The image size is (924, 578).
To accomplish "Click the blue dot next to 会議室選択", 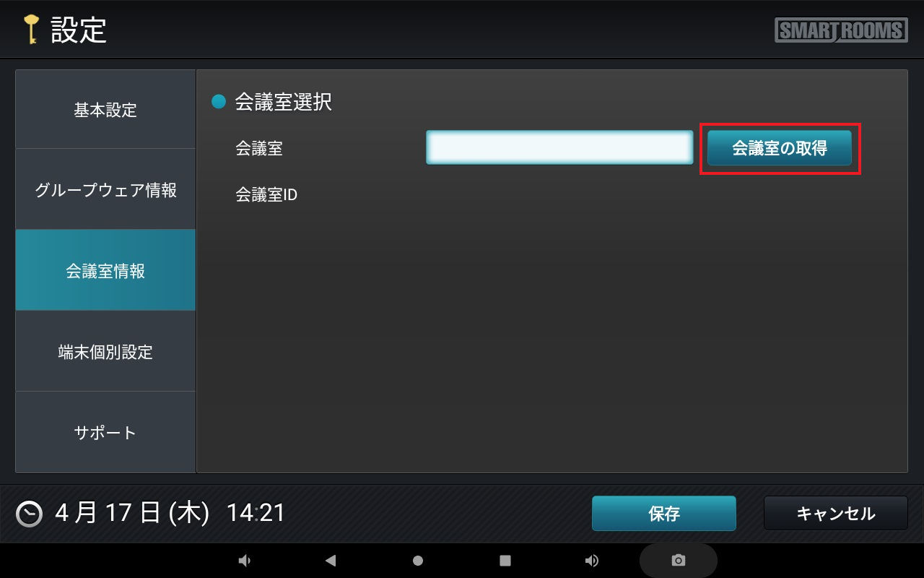I will tap(219, 102).
